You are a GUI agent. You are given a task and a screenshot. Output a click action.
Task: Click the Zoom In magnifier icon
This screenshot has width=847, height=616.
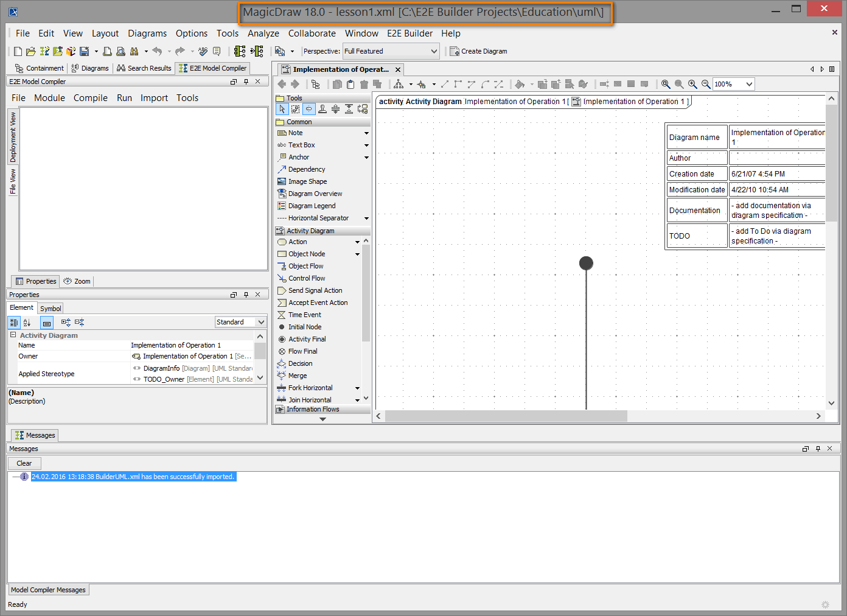pyautogui.click(x=692, y=84)
